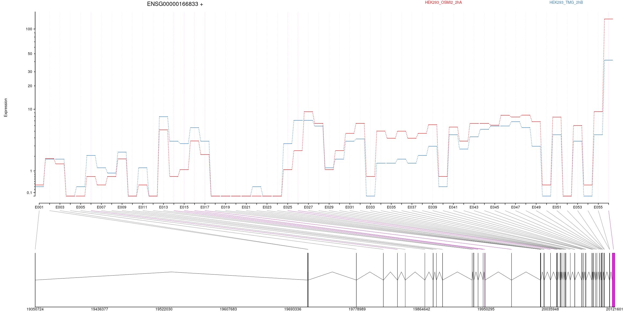Click exon label E019

coord(225,207)
